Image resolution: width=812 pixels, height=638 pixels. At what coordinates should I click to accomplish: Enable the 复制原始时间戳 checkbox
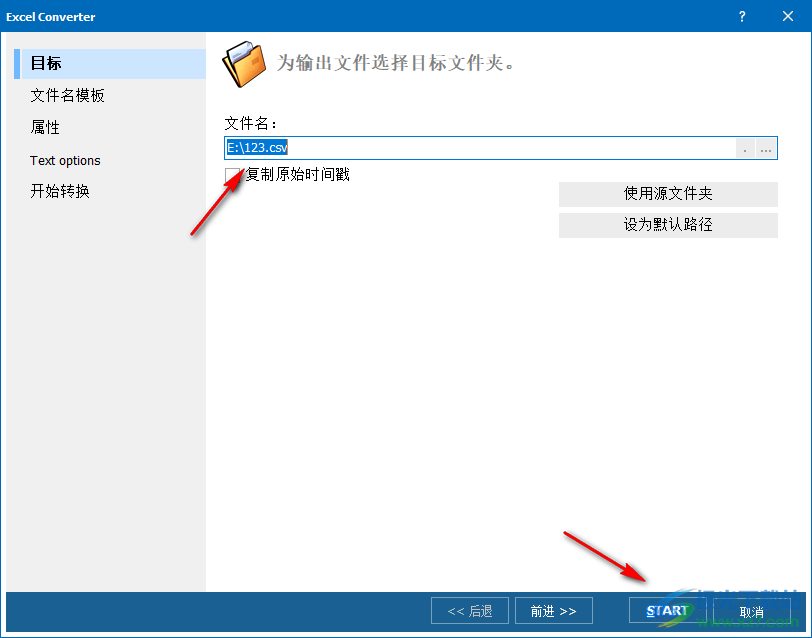pyautogui.click(x=232, y=175)
